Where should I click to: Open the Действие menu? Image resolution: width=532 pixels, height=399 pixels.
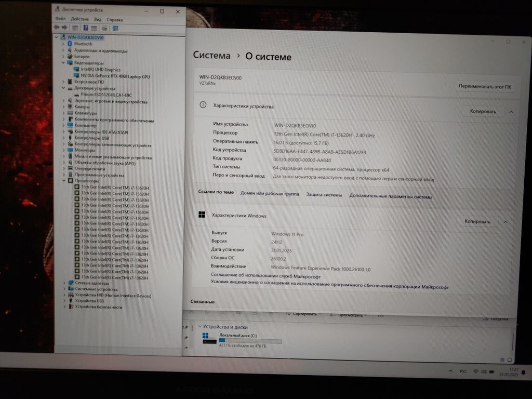click(80, 19)
